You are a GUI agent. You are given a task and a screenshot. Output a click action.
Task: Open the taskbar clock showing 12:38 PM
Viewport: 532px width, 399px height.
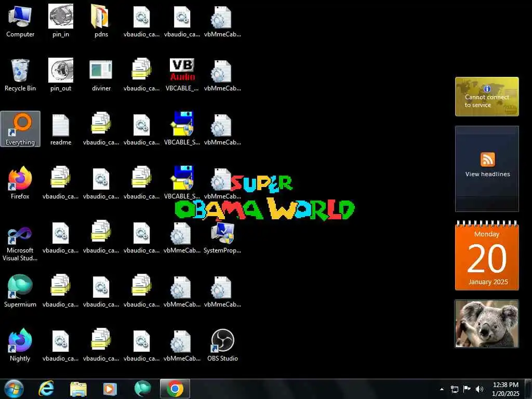pos(506,389)
